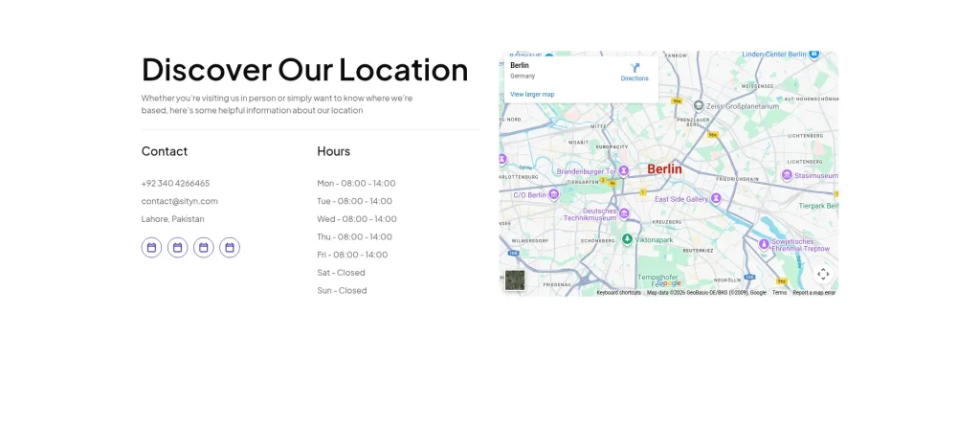Click the phone number +92 340 4266465
The image size is (980, 447).
pyautogui.click(x=176, y=183)
